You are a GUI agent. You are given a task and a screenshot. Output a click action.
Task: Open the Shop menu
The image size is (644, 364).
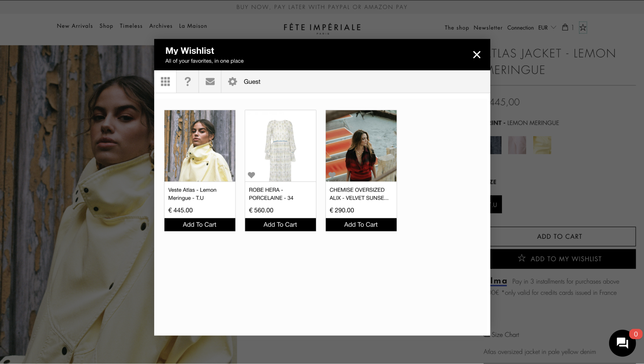coord(106,26)
